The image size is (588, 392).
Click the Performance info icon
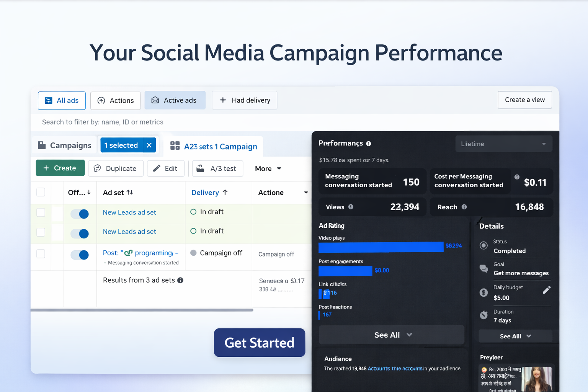click(369, 144)
